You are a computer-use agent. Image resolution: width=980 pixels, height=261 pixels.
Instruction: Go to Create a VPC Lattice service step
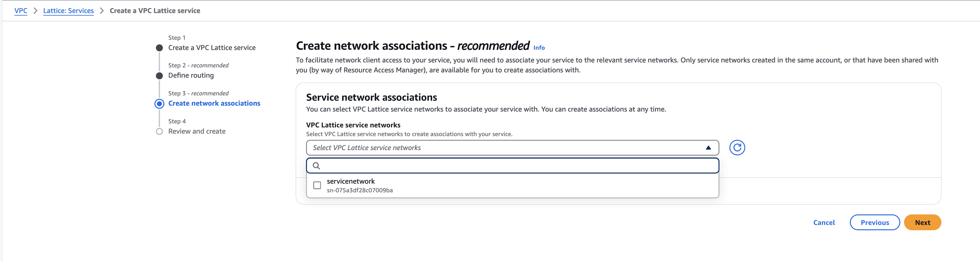point(211,48)
